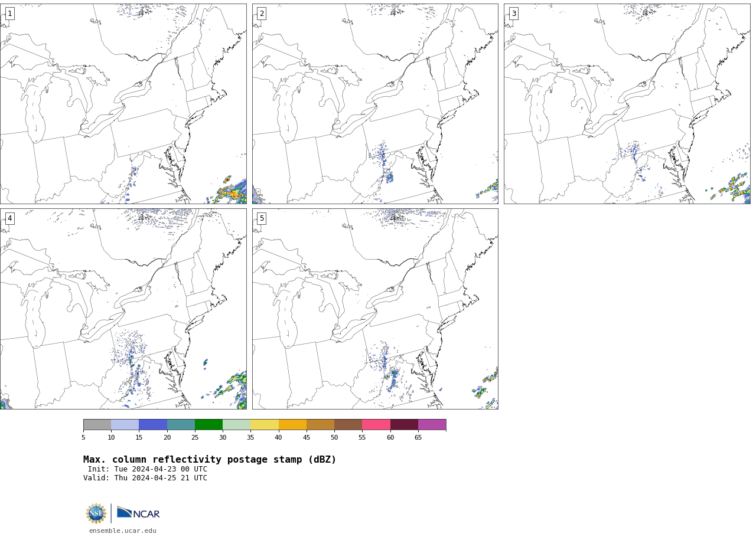Click the colorbar tick label 5
This screenshot has width=756, height=537.
83,438
